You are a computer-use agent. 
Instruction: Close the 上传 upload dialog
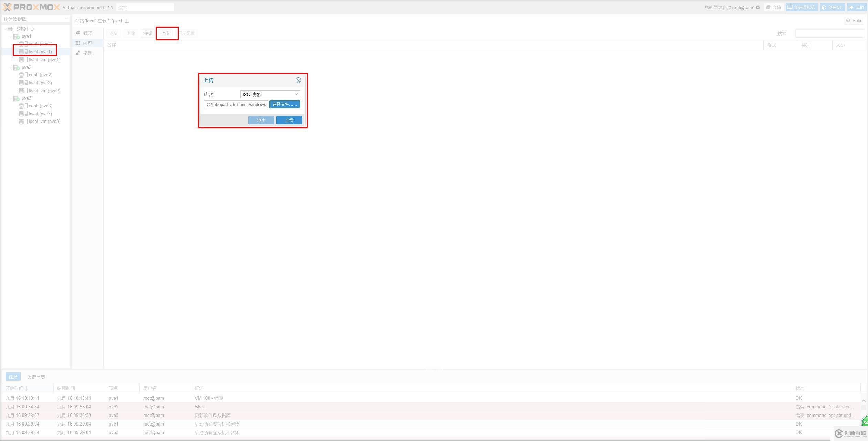click(298, 80)
